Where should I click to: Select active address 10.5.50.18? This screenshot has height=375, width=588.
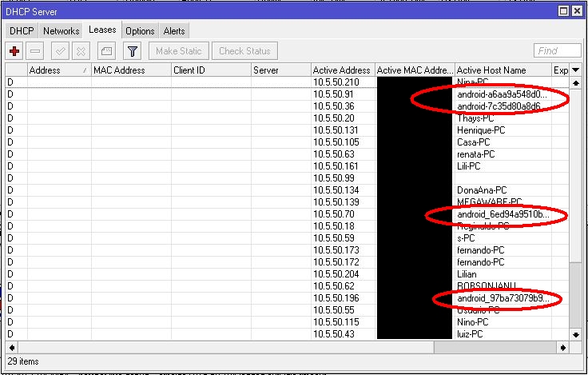tap(334, 226)
